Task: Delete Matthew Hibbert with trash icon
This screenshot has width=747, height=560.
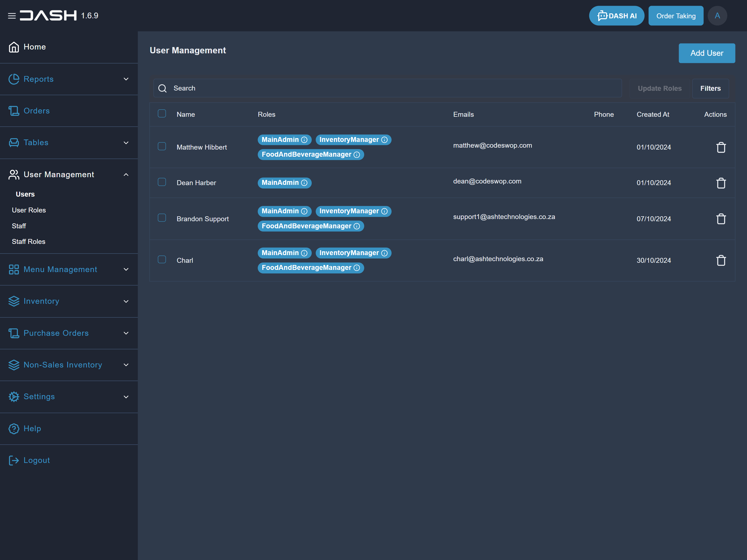Action: [721, 147]
